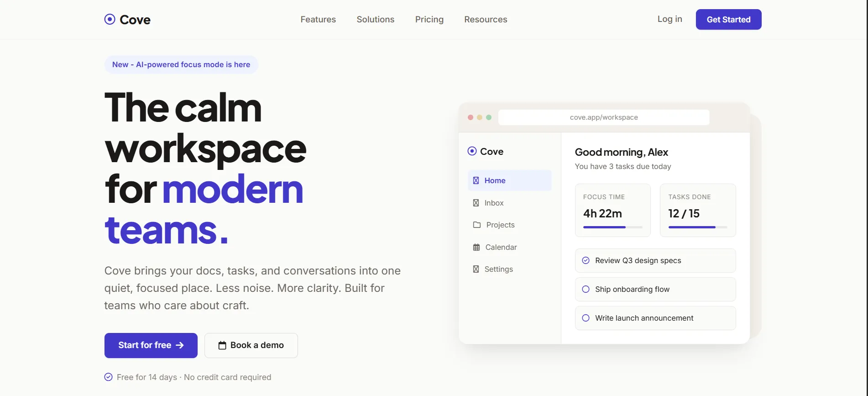Mark Write launch announcement as done
868x396 pixels.
[586, 318]
